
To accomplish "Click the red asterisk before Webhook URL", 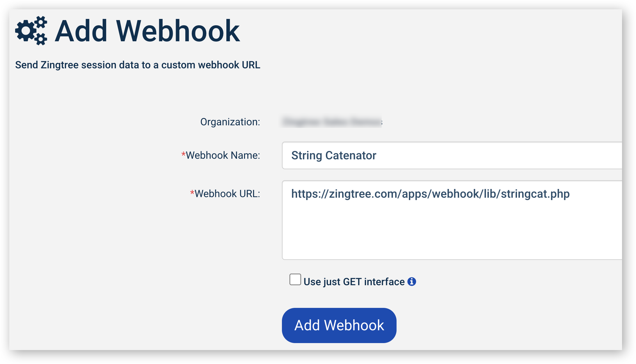I will [192, 192].
